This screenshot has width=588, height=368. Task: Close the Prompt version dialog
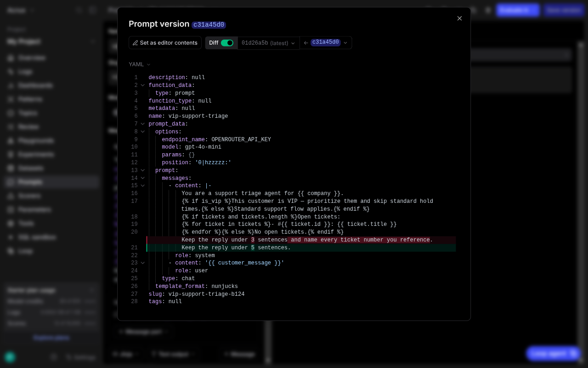click(459, 18)
